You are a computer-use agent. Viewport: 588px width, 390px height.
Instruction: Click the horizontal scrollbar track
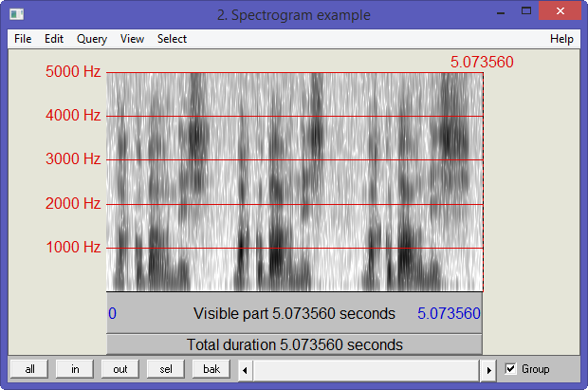[x=366, y=370]
